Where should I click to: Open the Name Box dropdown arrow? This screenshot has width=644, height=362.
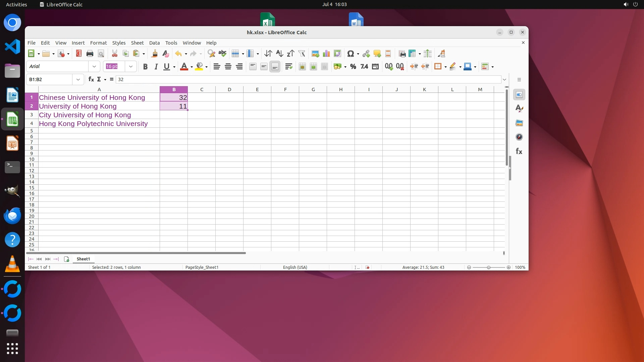[78, 79]
